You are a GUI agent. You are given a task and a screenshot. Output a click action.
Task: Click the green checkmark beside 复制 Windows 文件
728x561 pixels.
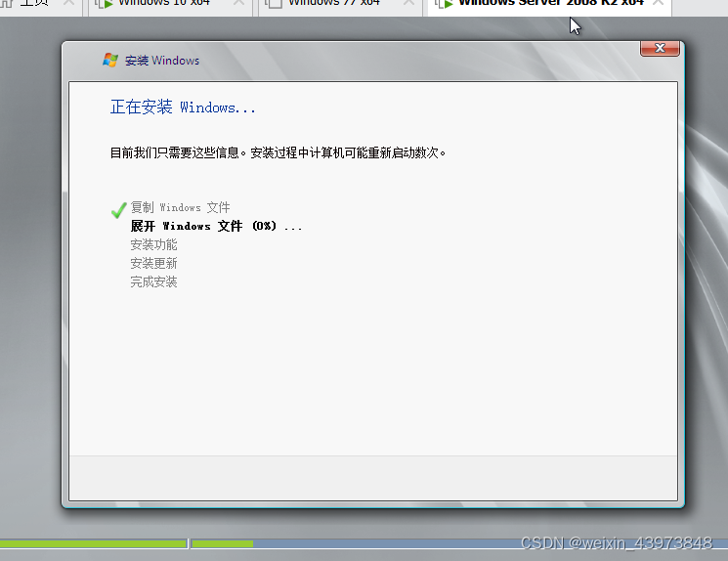click(x=119, y=210)
